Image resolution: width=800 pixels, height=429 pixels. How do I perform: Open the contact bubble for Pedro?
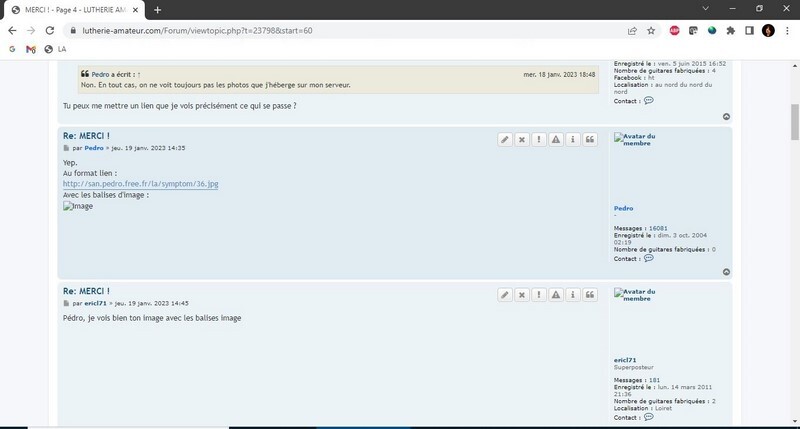point(648,258)
